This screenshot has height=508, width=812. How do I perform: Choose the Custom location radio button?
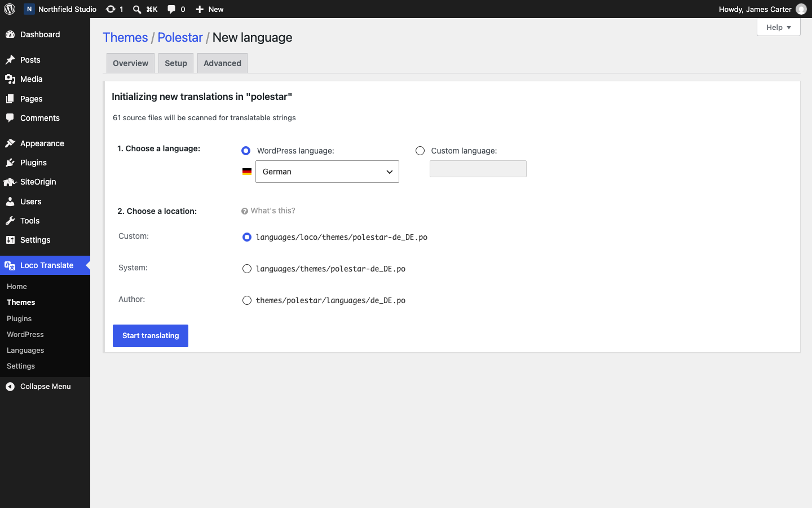pos(247,237)
